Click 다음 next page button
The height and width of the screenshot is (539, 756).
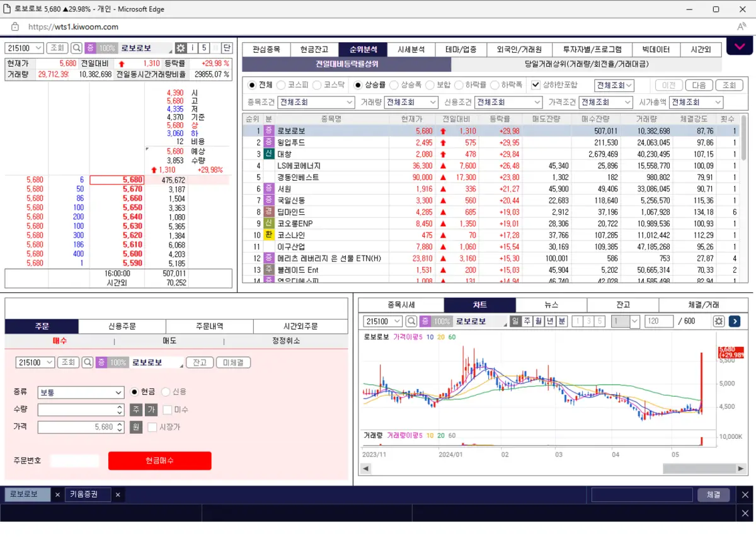click(699, 85)
